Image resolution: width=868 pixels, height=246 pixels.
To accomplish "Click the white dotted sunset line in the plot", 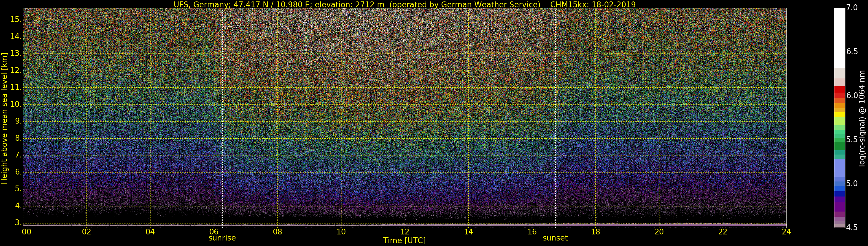I will (x=555, y=118).
